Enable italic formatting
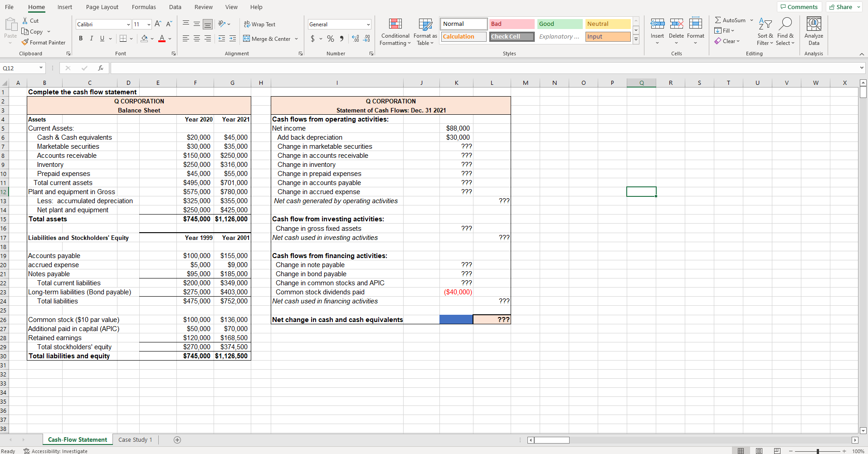The image size is (868, 454). tap(91, 38)
